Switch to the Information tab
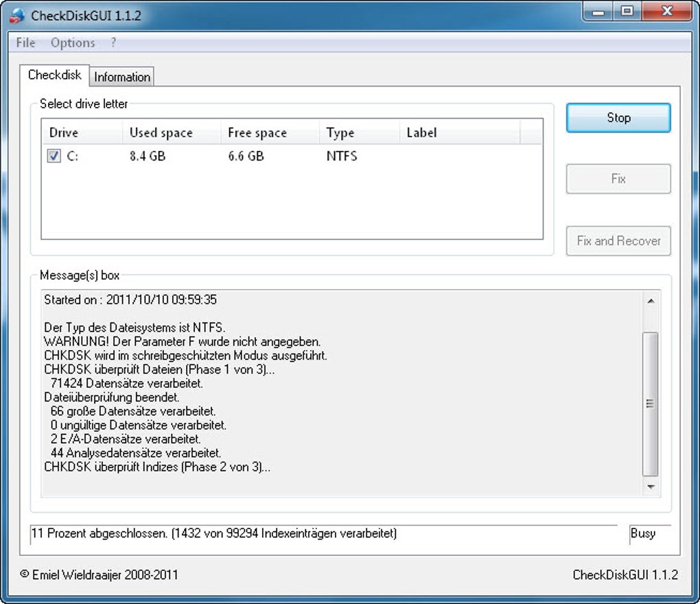700x604 pixels. pyautogui.click(x=121, y=77)
